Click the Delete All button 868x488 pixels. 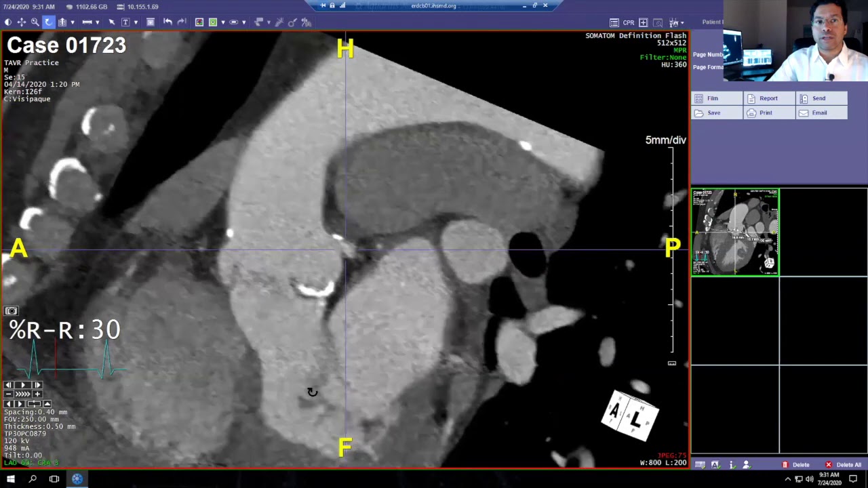843,465
